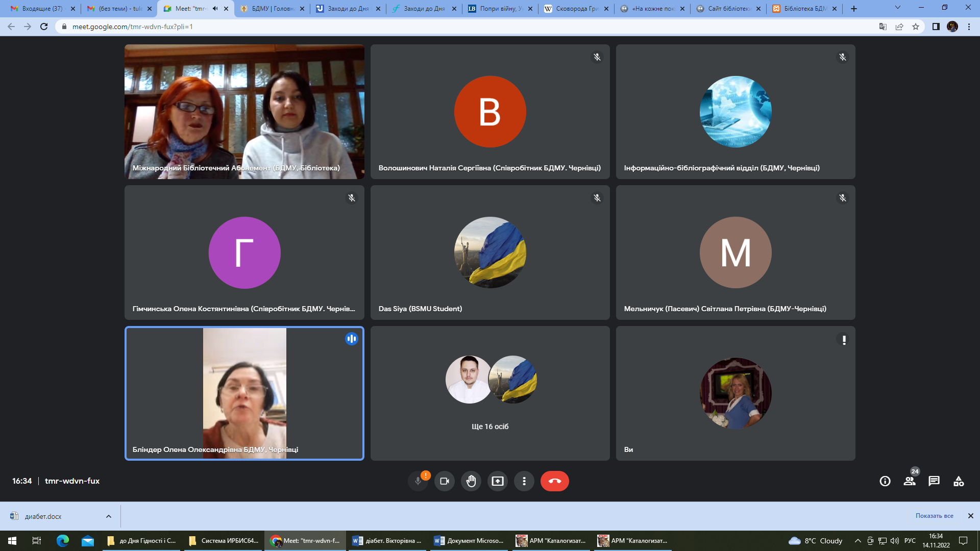Start presenting your screen
This screenshot has width=980, height=551.
(497, 481)
